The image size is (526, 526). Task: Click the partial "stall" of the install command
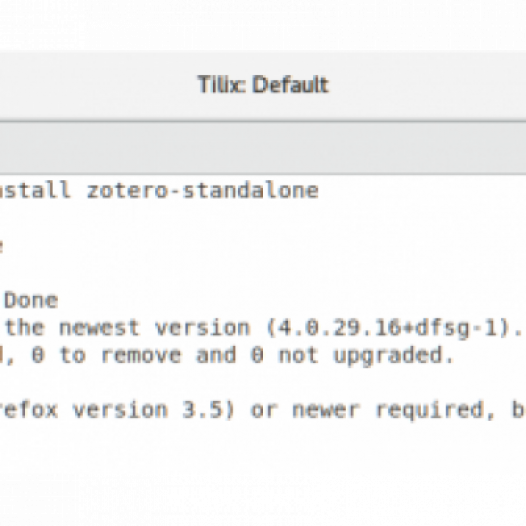click(35, 190)
